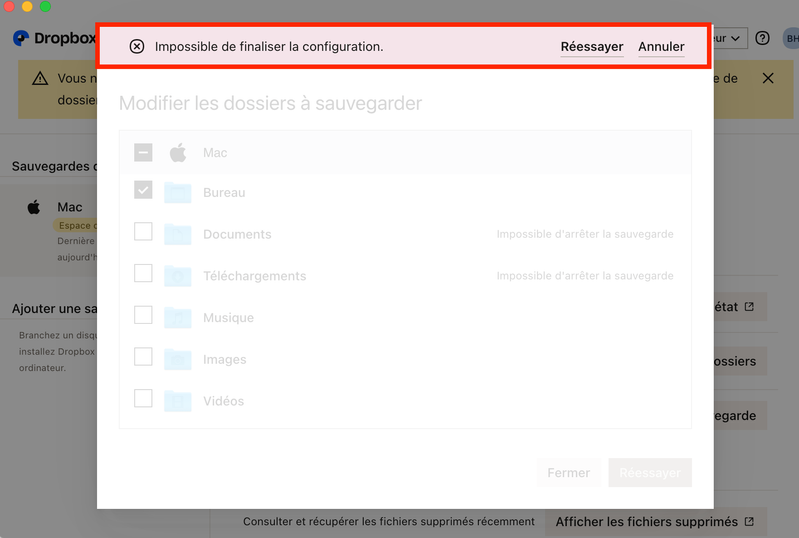Open the help question-mark icon

tap(762, 38)
